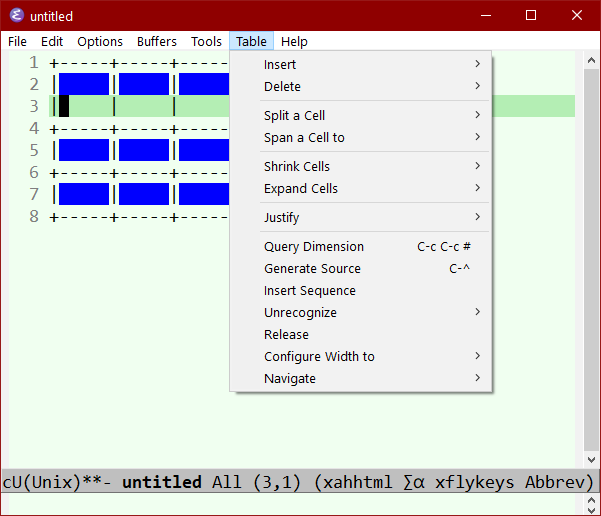Click the minibuffer area at the bottom
The width and height of the screenshot is (601, 516).
point(291,504)
